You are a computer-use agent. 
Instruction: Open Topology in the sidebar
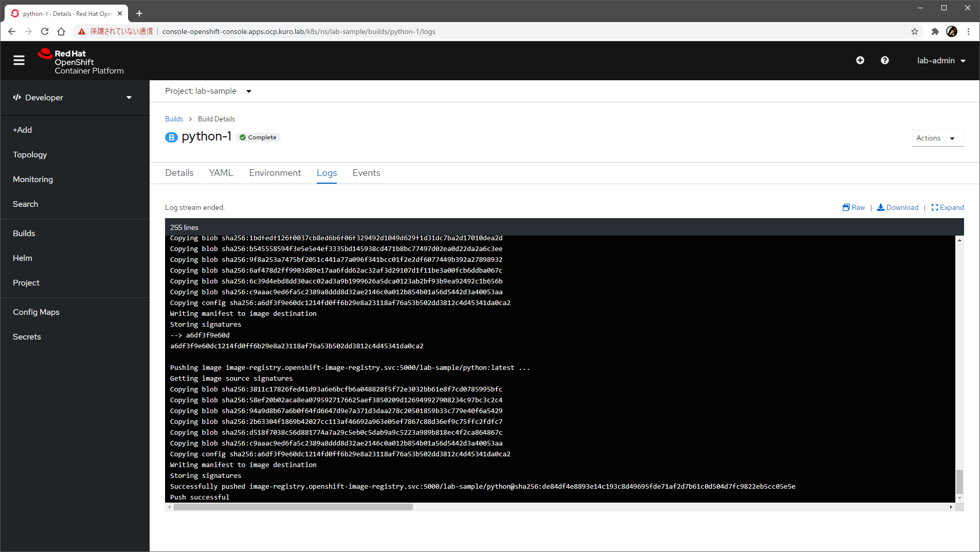click(x=30, y=155)
